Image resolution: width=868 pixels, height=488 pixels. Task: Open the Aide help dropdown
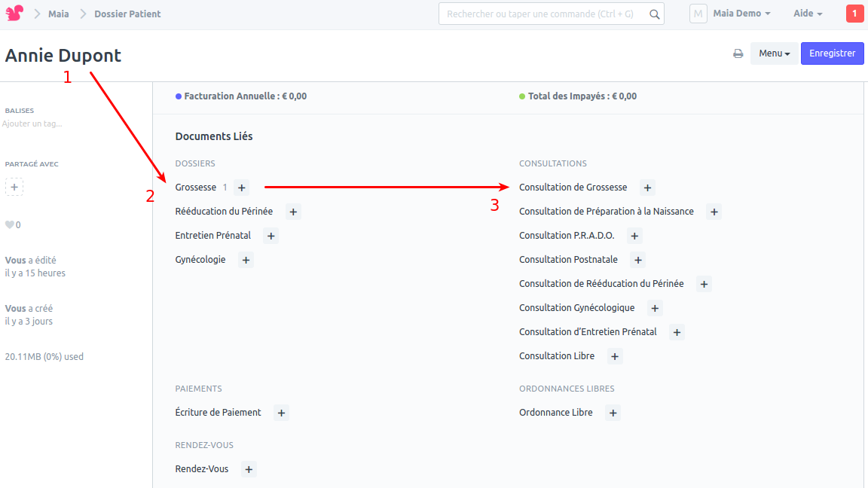tap(807, 14)
